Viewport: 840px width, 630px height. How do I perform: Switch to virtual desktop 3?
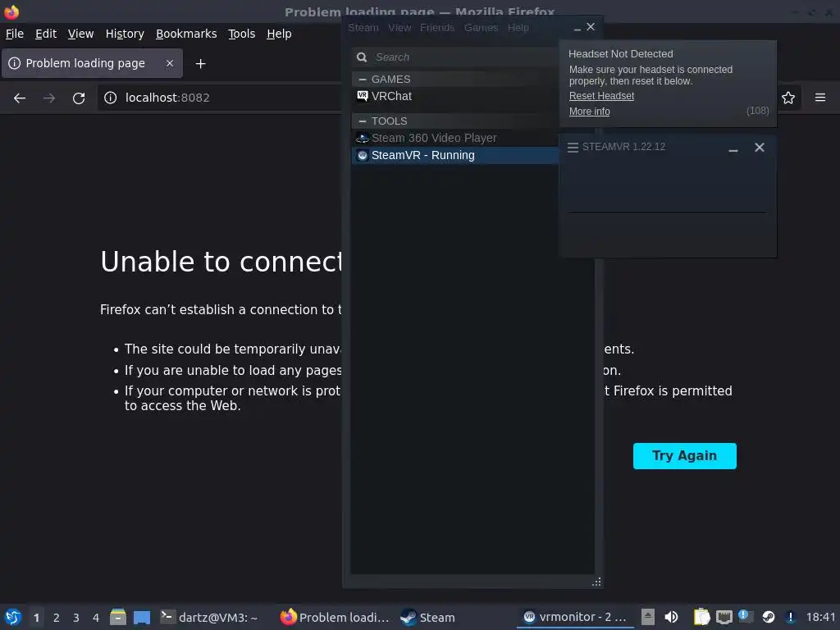pos(76,618)
